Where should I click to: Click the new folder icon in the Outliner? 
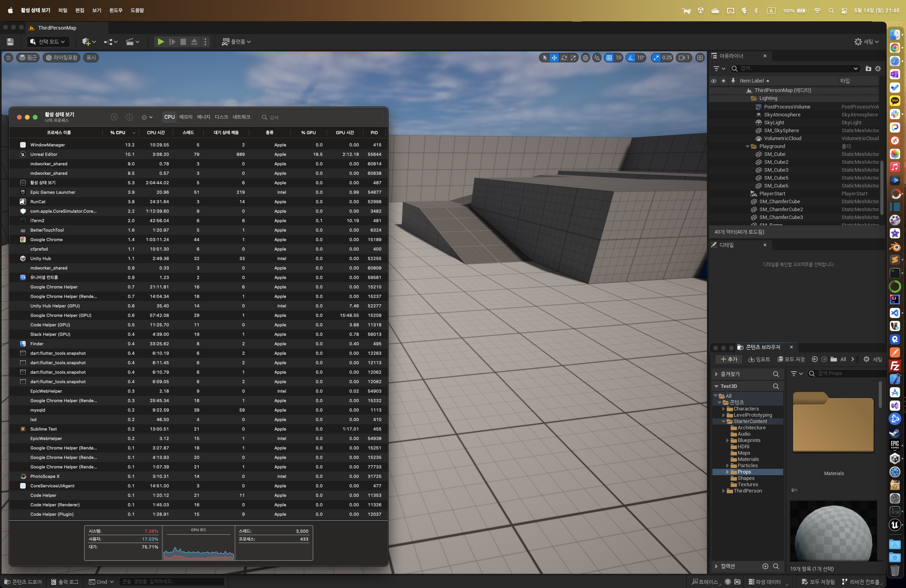pos(868,69)
